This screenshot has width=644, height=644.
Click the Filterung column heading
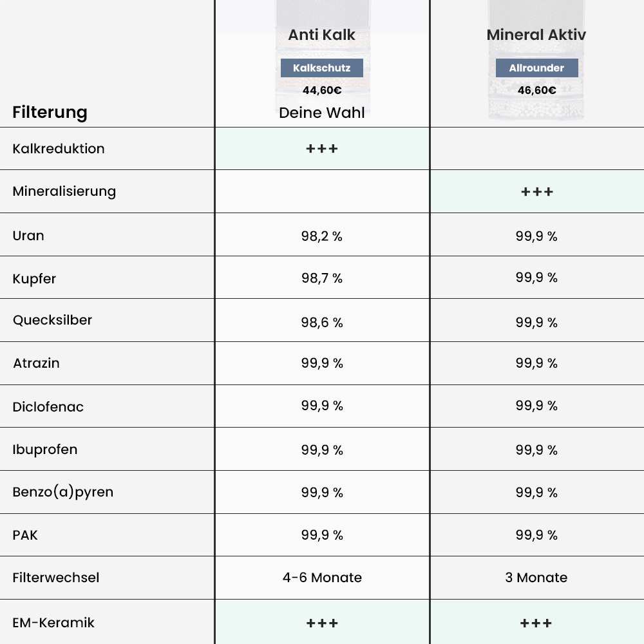tap(50, 112)
